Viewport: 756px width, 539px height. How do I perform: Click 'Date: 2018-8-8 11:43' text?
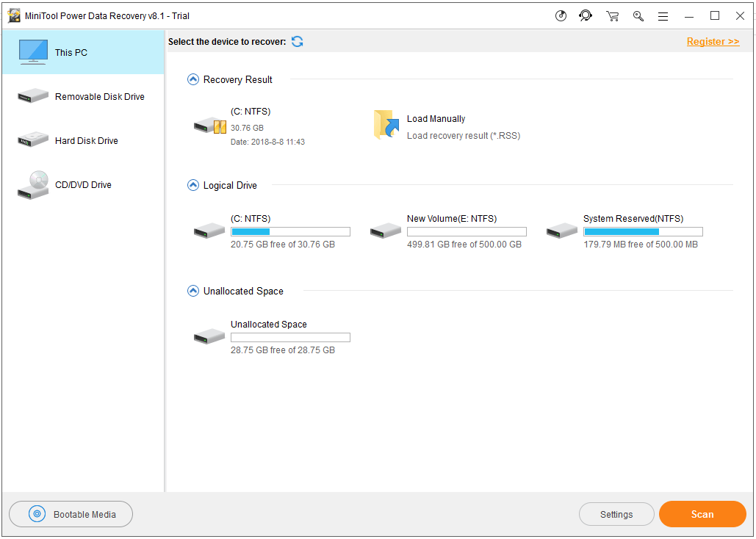click(267, 142)
